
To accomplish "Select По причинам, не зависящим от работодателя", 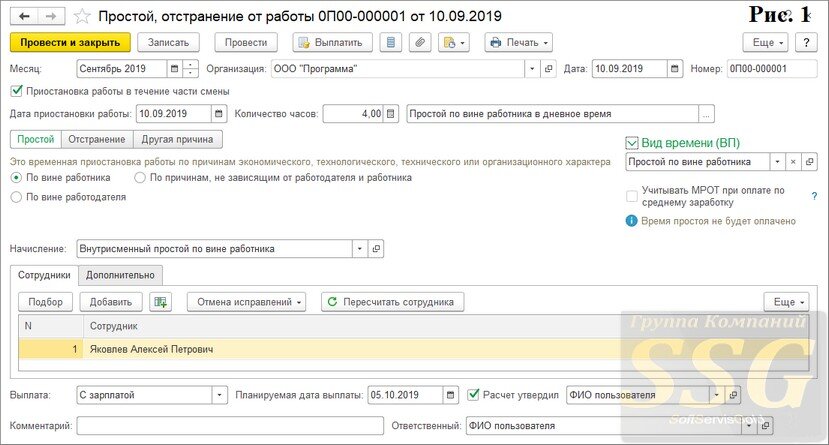I will [140, 178].
